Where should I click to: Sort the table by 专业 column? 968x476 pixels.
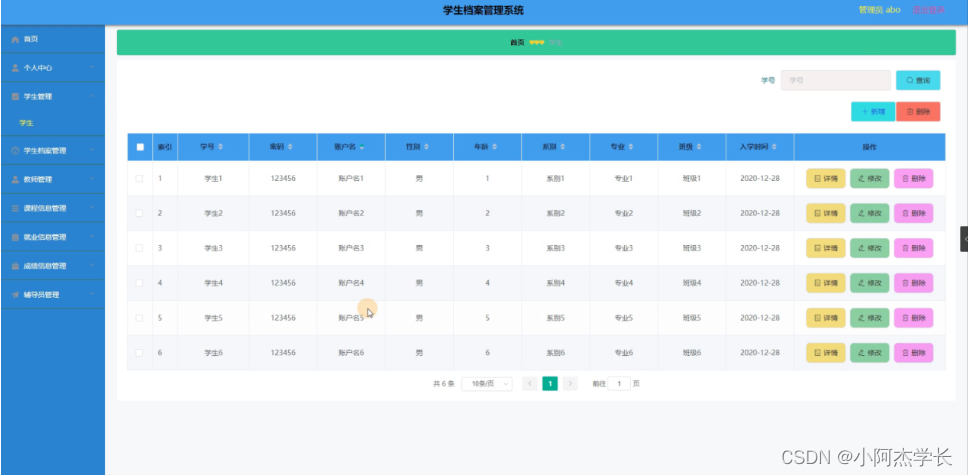pos(630,147)
